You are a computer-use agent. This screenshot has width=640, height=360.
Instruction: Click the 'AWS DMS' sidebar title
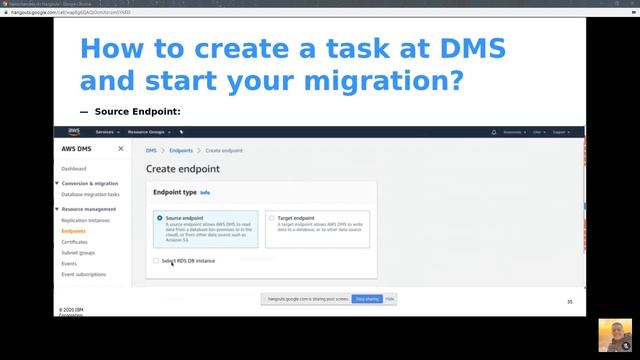(x=76, y=149)
